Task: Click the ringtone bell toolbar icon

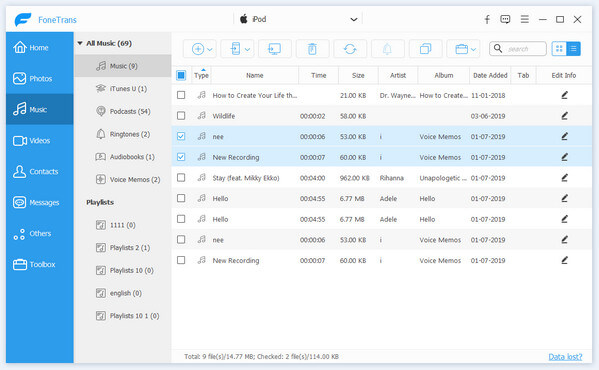Action: [387, 49]
